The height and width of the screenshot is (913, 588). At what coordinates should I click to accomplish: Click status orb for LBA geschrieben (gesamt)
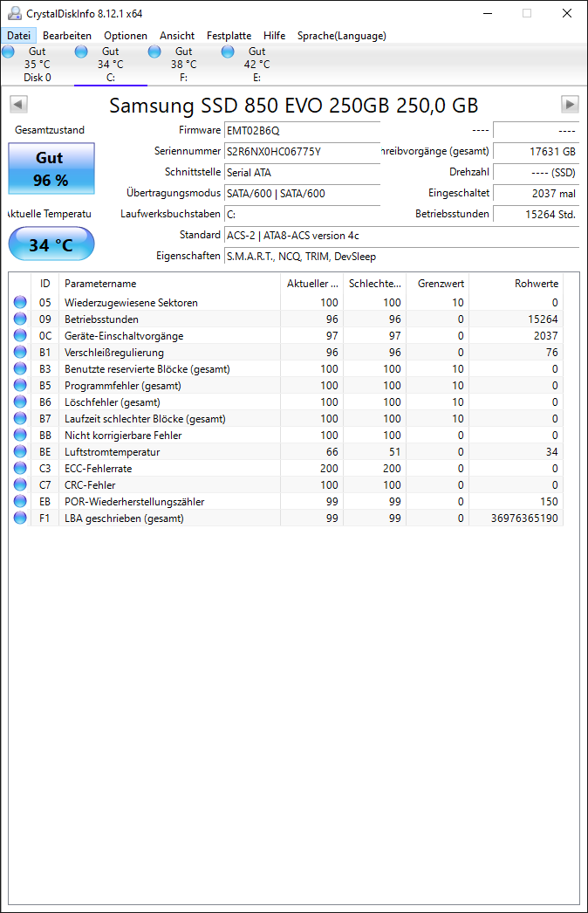tap(20, 518)
